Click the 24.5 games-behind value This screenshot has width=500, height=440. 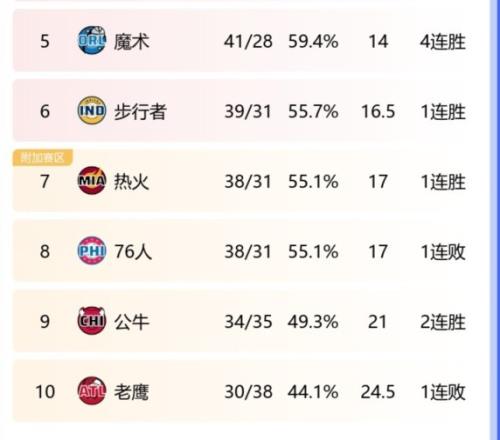coord(378,392)
